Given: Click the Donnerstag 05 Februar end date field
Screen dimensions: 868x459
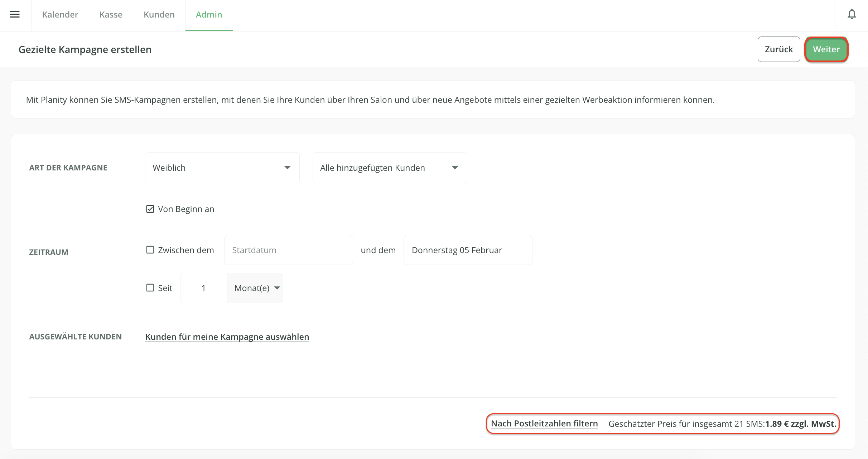Looking at the screenshot, I should click(x=468, y=250).
